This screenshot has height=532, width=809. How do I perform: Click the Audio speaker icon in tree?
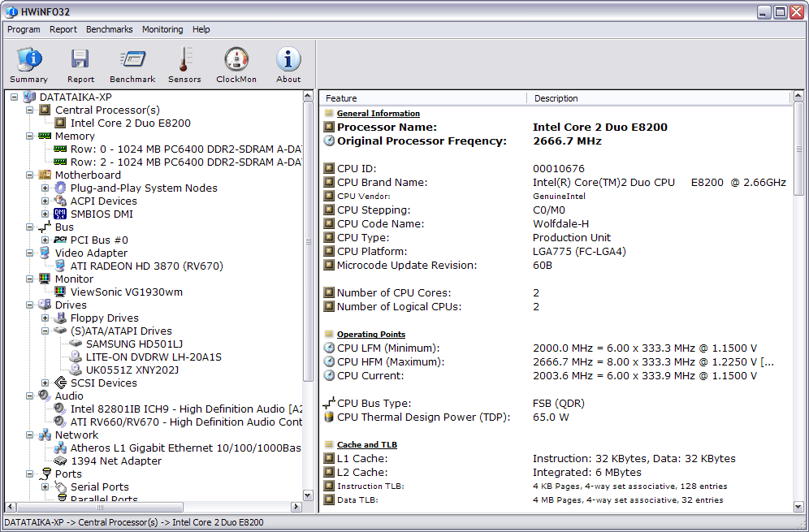(x=45, y=396)
